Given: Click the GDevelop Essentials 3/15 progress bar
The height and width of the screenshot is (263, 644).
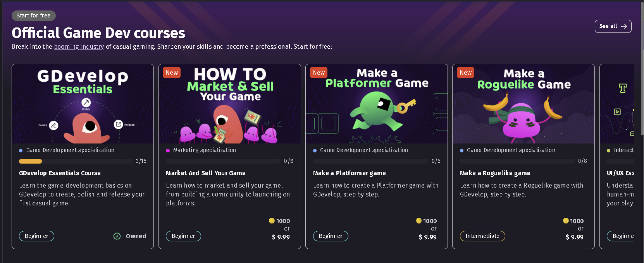Looking at the screenshot, I should tap(75, 161).
